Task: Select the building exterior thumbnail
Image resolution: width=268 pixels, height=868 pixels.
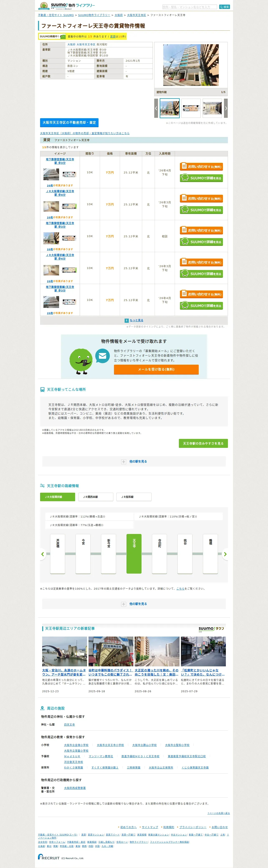Action: 169,108
